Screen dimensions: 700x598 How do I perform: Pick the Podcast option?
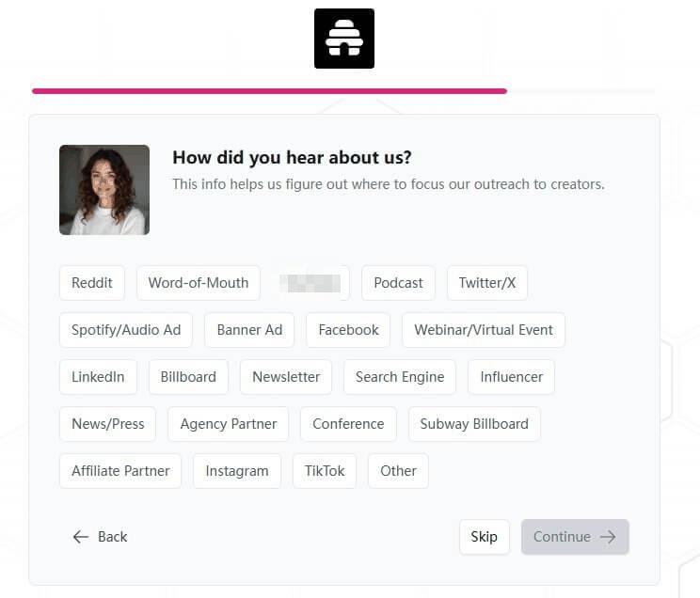click(398, 283)
